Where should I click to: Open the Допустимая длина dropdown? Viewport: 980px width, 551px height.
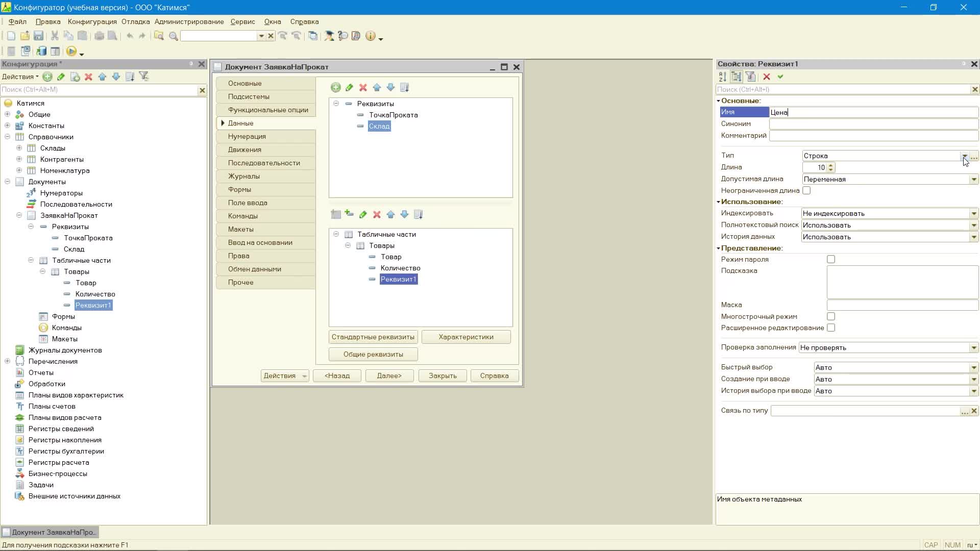(x=974, y=179)
